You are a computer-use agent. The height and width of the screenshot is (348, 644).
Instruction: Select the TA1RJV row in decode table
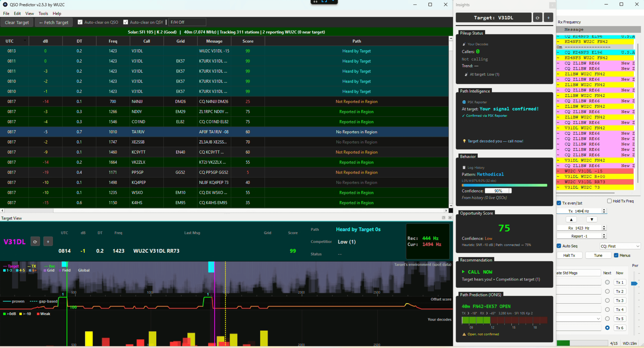pos(224,132)
